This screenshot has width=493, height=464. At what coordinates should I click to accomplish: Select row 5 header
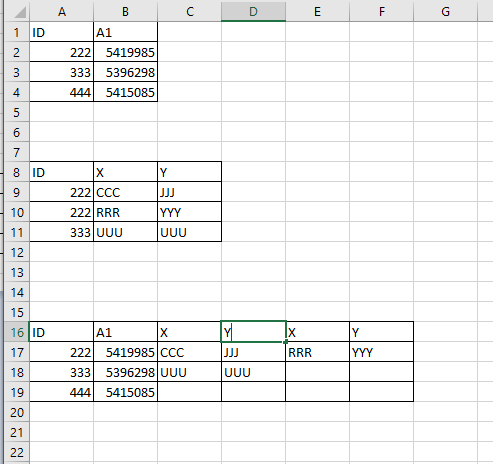[17, 112]
